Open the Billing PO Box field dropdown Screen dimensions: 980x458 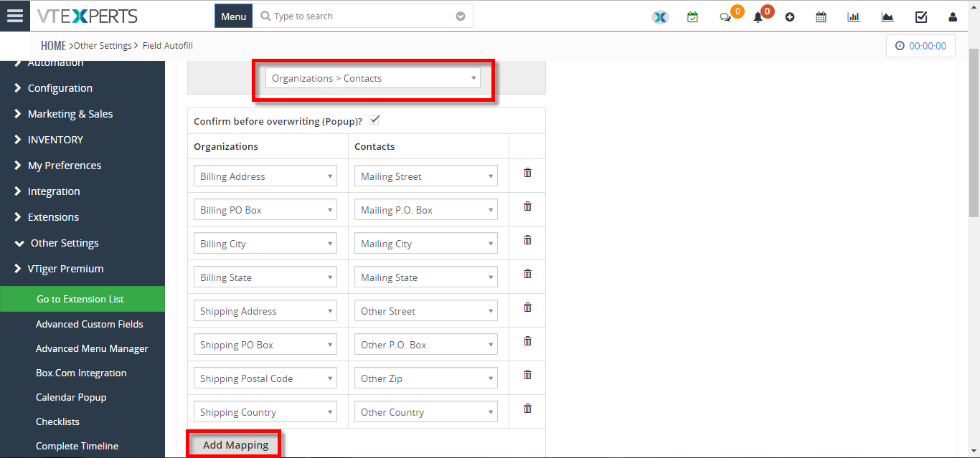[x=265, y=210]
